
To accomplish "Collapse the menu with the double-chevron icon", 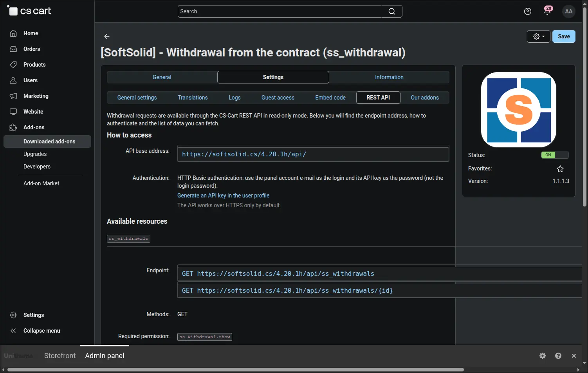I will 13,331.
